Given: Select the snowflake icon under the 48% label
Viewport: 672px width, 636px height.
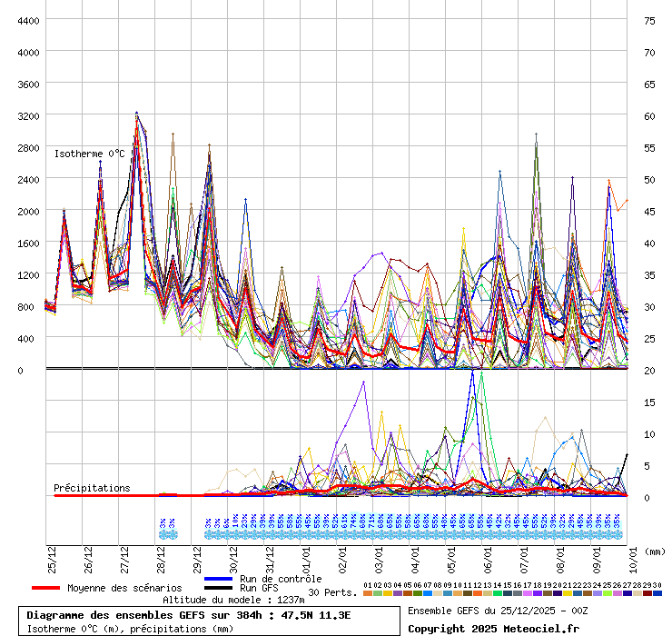Looking at the screenshot, I should pos(444,534).
